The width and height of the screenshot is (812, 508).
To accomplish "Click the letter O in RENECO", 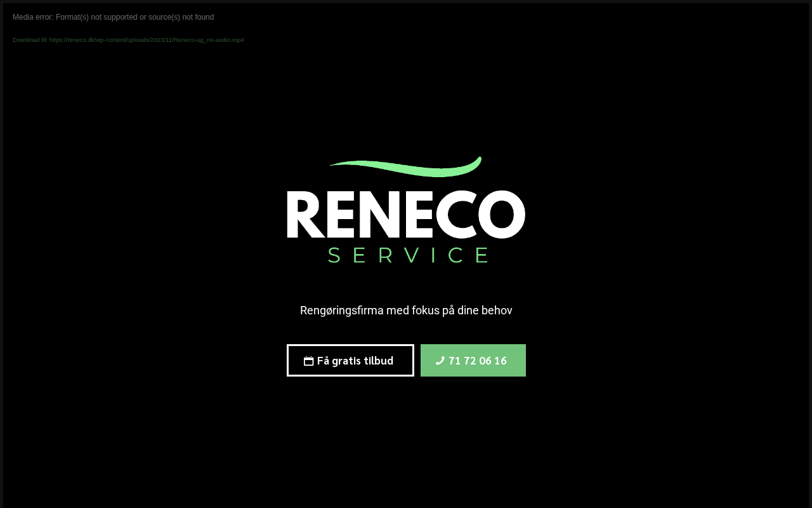I will point(502,214).
